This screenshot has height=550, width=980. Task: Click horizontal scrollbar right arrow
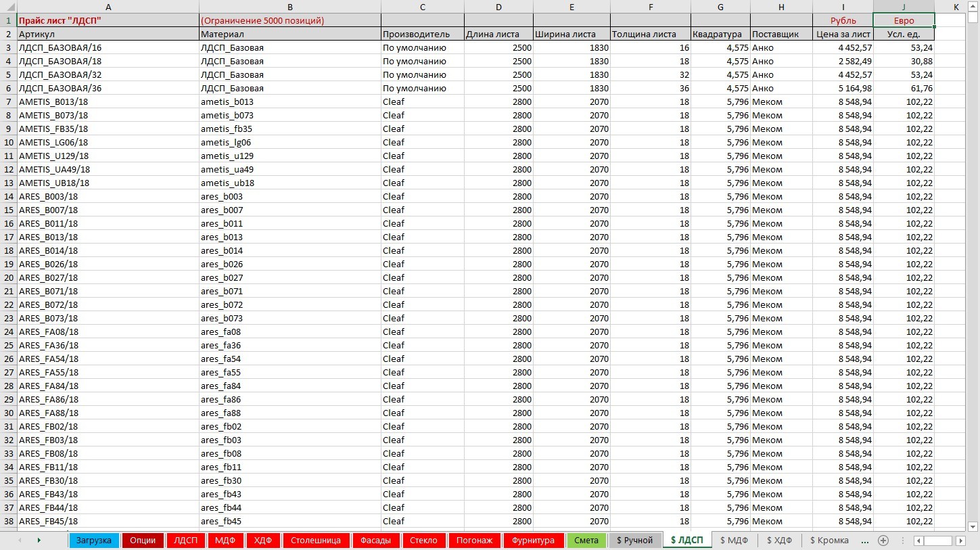[960, 541]
